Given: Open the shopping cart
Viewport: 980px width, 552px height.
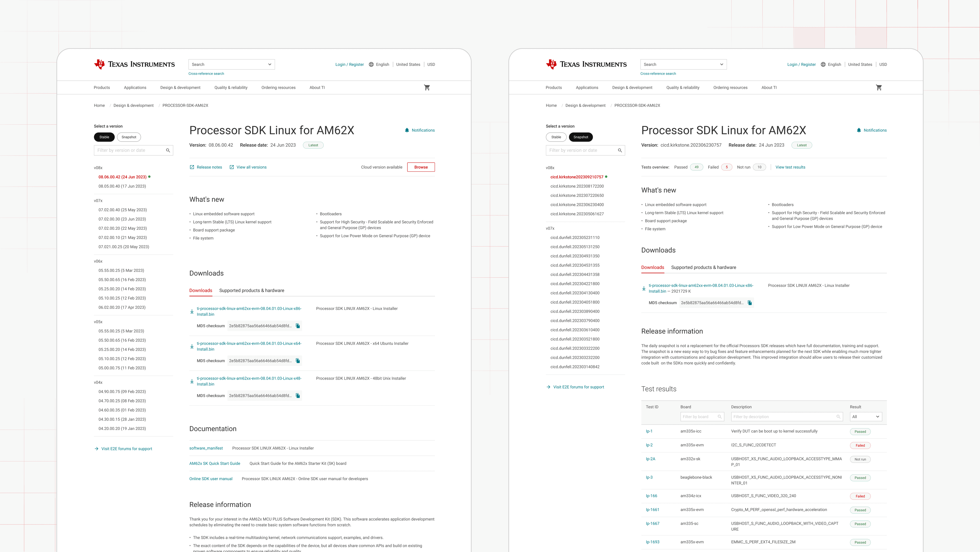Looking at the screenshot, I should pyautogui.click(x=427, y=87).
